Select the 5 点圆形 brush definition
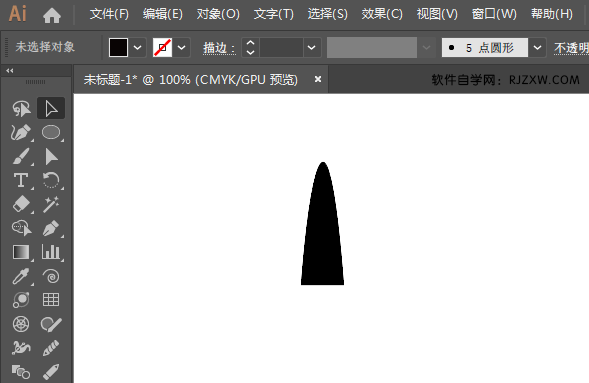This screenshot has width=589, height=383. (485, 48)
